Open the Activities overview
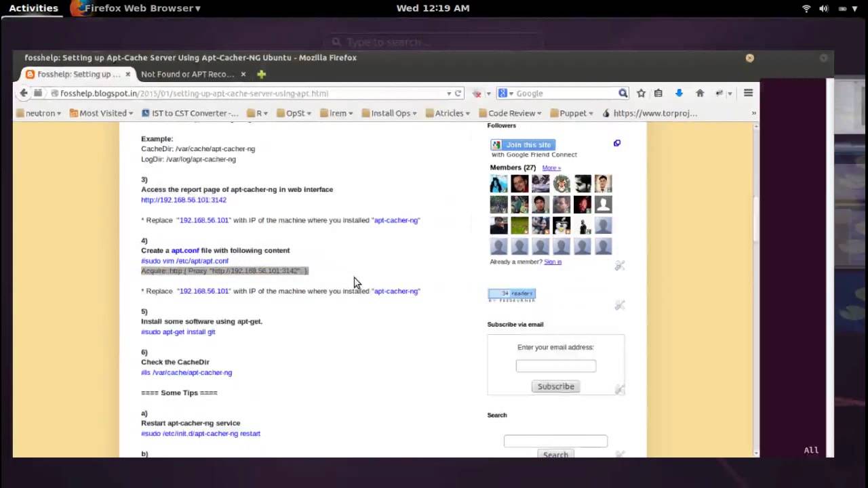The image size is (868, 488). pos(33,8)
